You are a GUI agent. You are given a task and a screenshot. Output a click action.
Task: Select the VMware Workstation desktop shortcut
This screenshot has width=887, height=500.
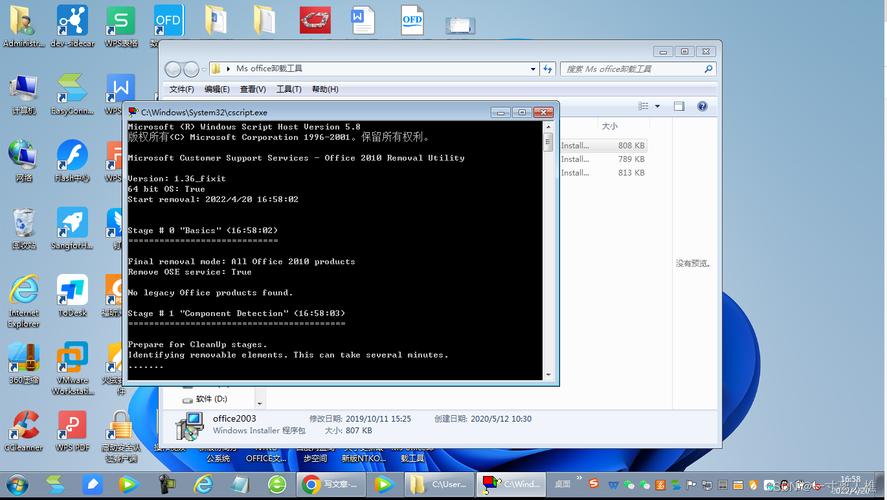pyautogui.click(x=72, y=368)
